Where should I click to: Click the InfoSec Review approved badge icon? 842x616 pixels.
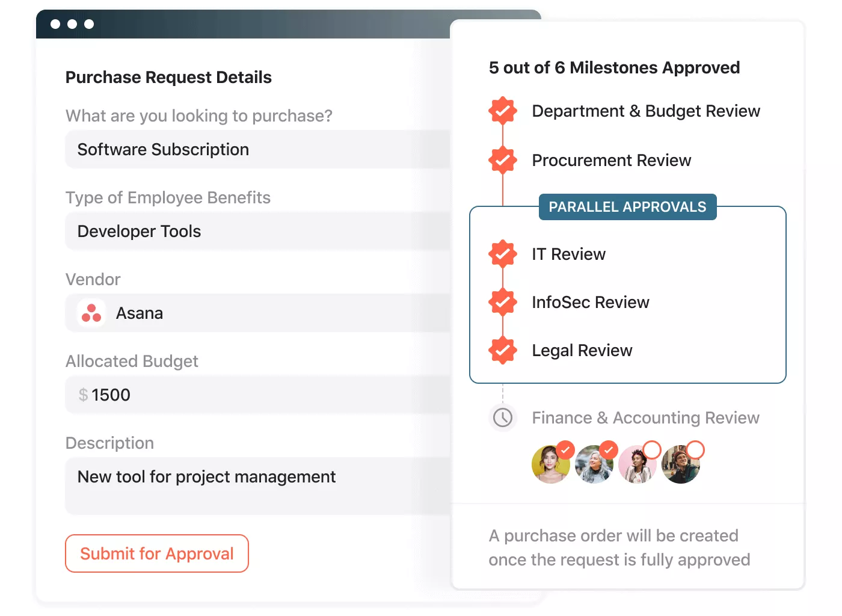click(503, 302)
